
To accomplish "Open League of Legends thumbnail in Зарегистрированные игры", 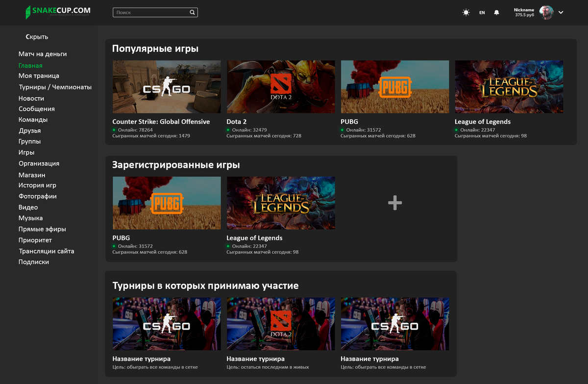I will pyautogui.click(x=281, y=203).
